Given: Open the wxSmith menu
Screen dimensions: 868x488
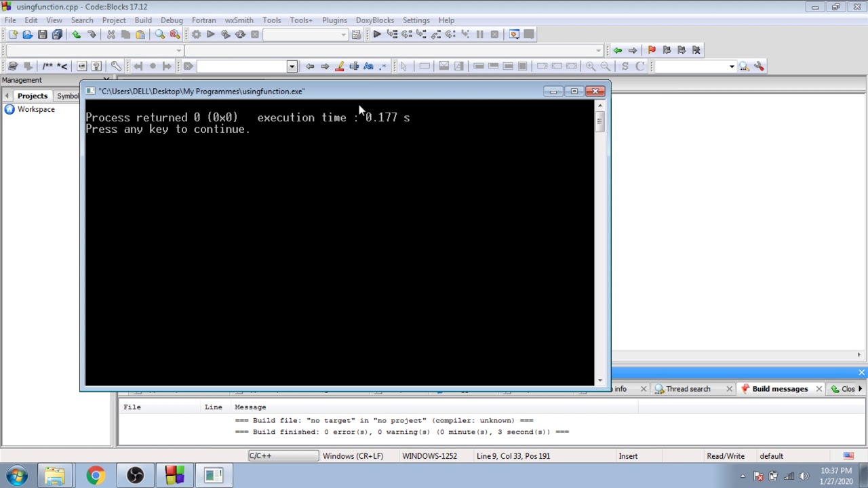Looking at the screenshot, I should (239, 20).
